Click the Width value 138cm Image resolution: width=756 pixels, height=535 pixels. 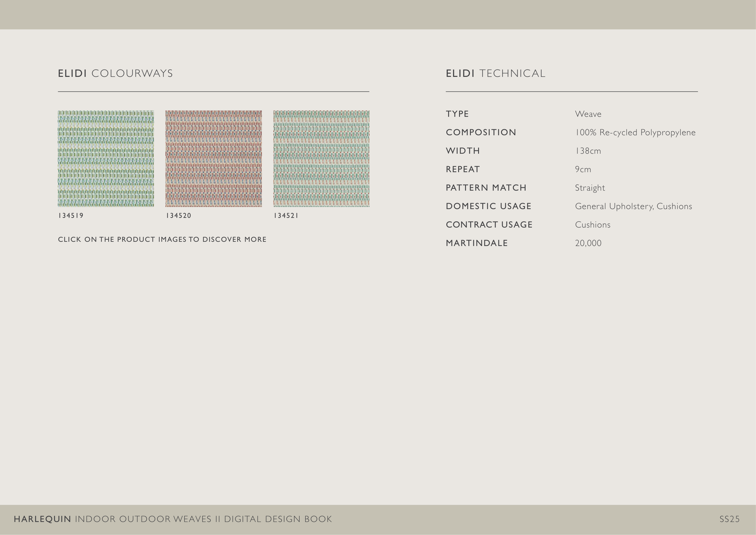pyautogui.click(x=588, y=151)
